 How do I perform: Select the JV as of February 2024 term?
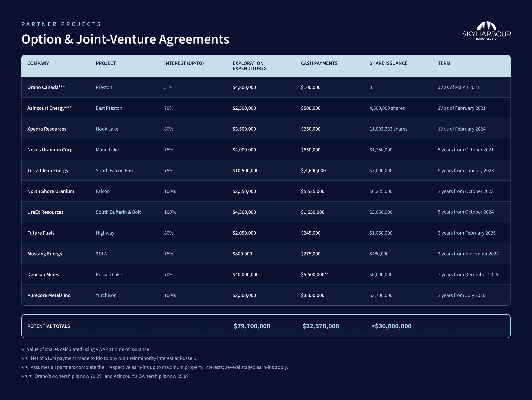[461, 129]
